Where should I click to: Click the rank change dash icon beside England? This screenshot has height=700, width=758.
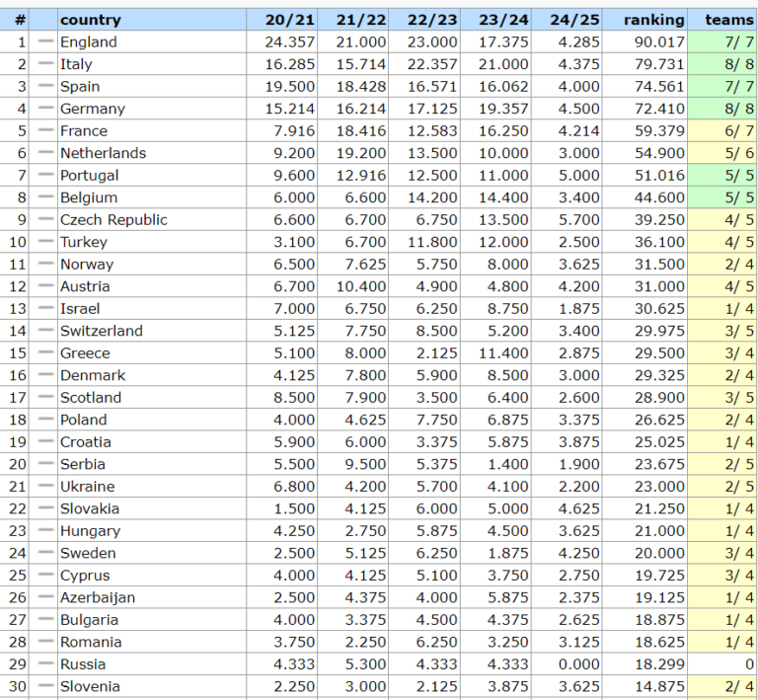(x=45, y=41)
